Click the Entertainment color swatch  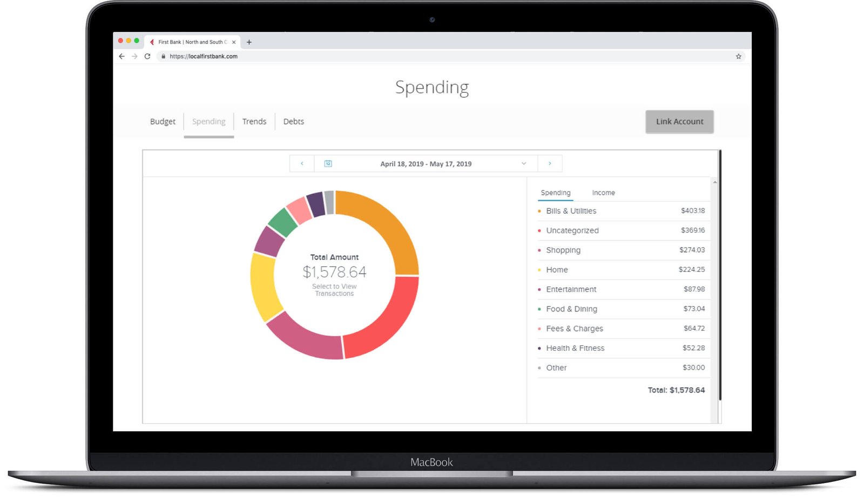pos(539,289)
